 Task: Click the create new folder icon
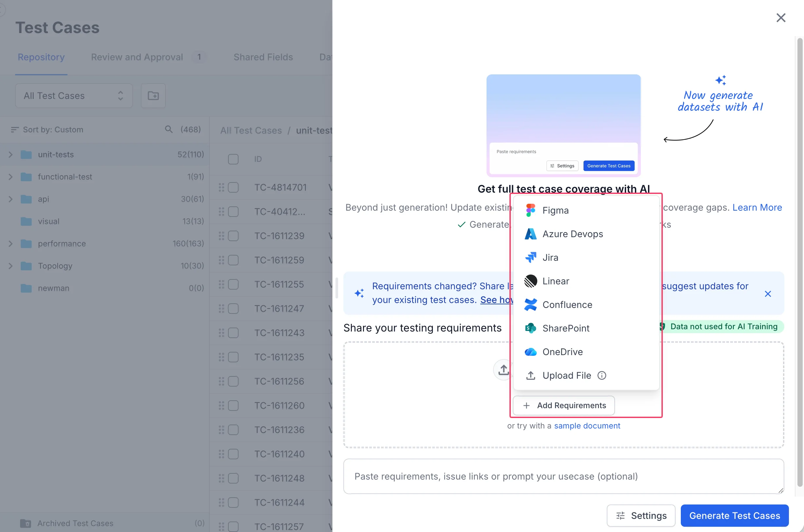(153, 96)
